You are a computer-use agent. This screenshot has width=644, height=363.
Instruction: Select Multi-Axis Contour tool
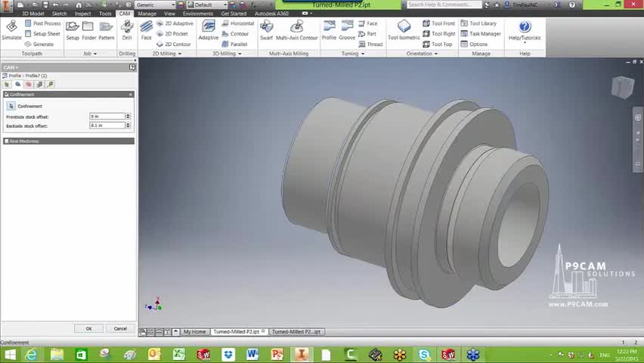[x=296, y=30]
